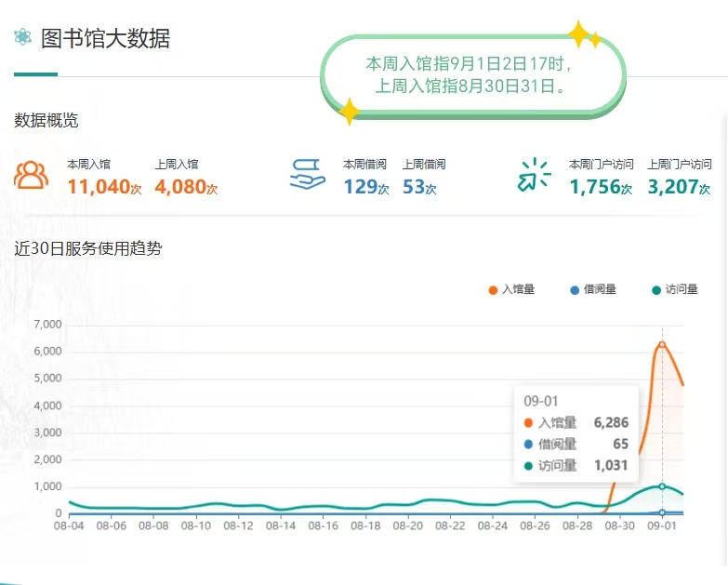Click the 近30日服务使用趋势 chart heading
Viewport: 728px width, 585px height.
point(88,248)
